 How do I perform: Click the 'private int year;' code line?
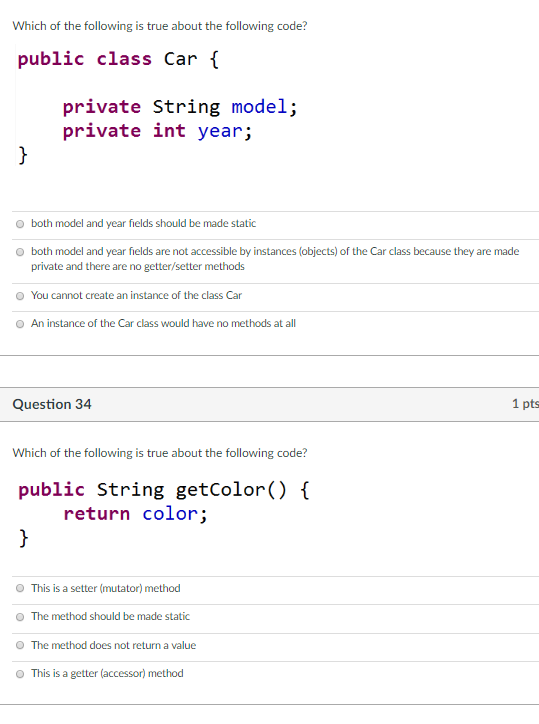coord(157,131)
